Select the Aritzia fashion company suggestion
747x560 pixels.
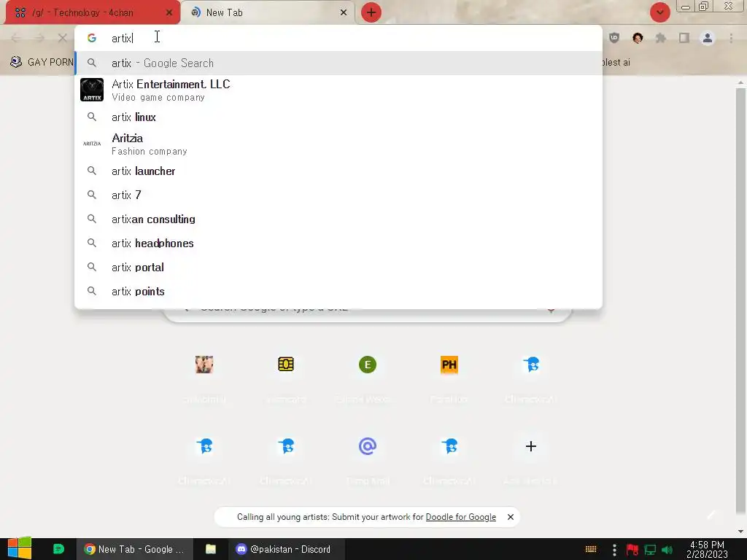coord(338,144)
